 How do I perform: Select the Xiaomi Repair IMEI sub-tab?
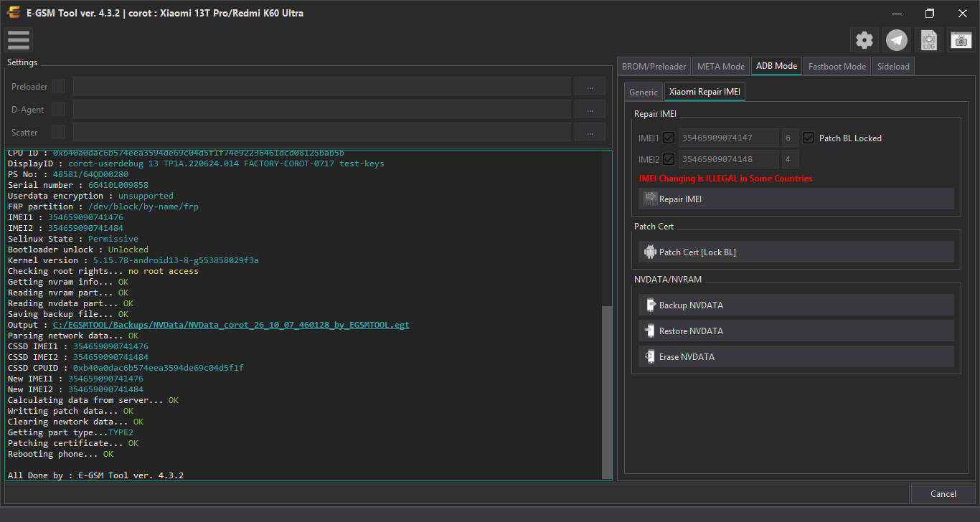pos(705,92)
